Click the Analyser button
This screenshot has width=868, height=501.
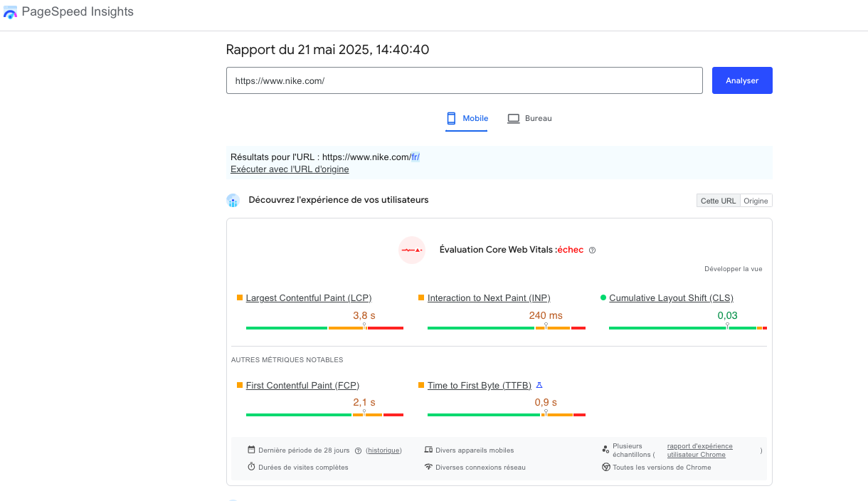point(742,80)
